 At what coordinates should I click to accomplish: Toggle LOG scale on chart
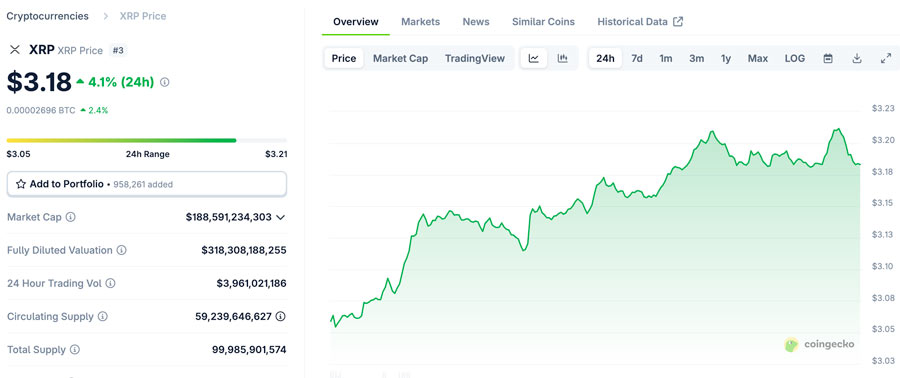coord(794,59)
